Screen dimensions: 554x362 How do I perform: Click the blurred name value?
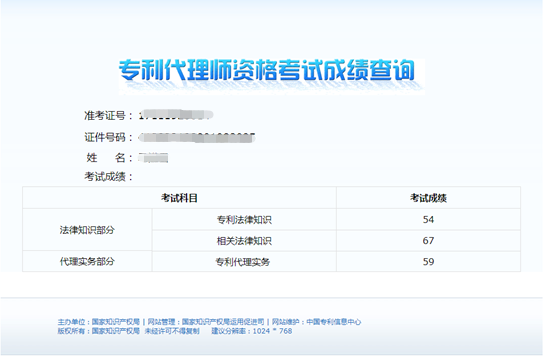tap(153, 158)
